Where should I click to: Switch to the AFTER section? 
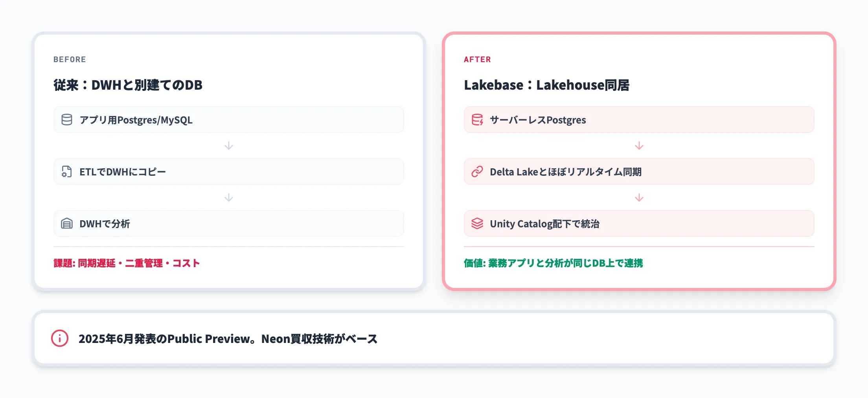pyautogui.click(x=476, y=59)
